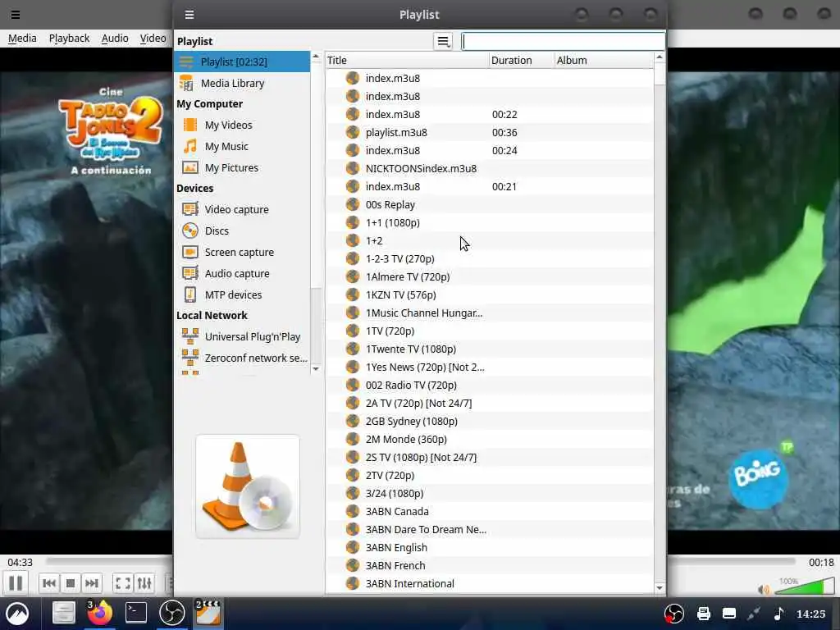This screenshot has height=630, width=840.
Task: Select 3ABN French channel
Action: tap(489, 566)
